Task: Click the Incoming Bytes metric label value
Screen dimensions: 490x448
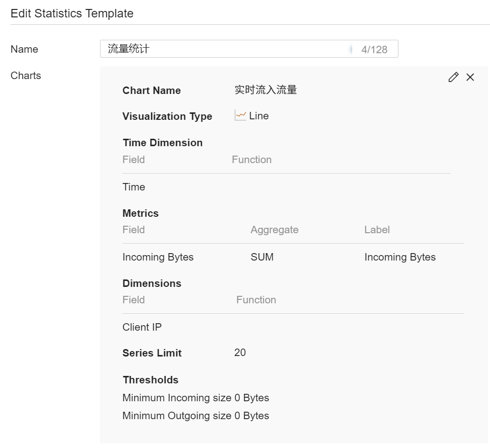Action: [x=400, y=257]
